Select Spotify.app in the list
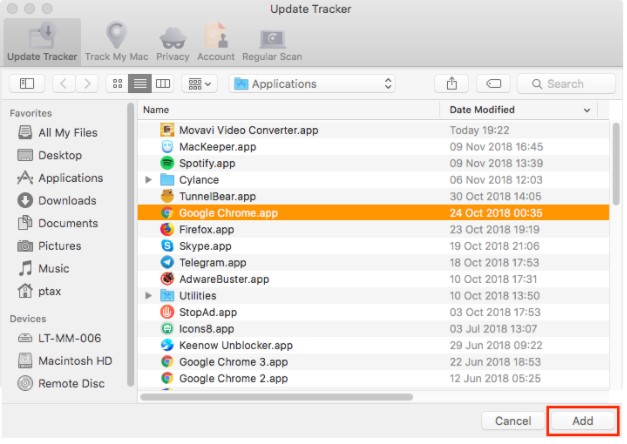The width and height of the screenshot is (627, 444). pyautogui.click(x=373, y=163)
